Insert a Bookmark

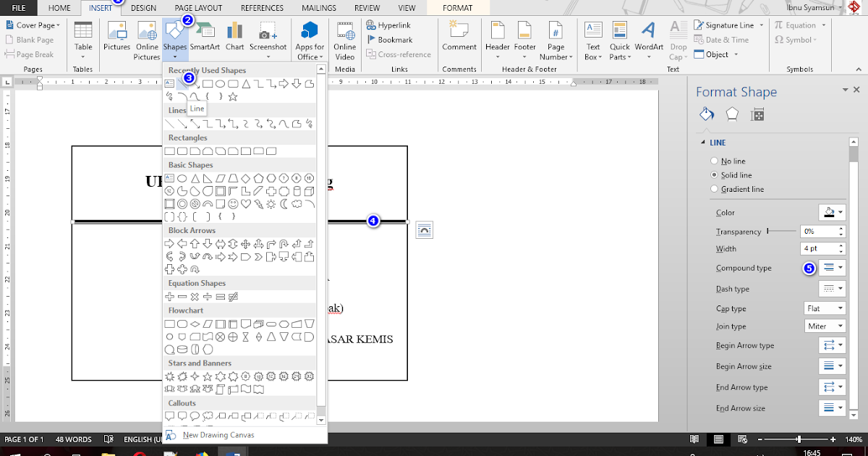(389, 40)
